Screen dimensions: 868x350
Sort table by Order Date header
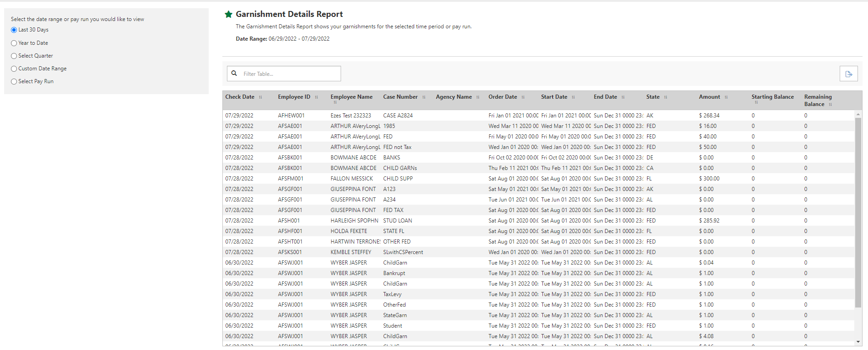pos(503,97)
